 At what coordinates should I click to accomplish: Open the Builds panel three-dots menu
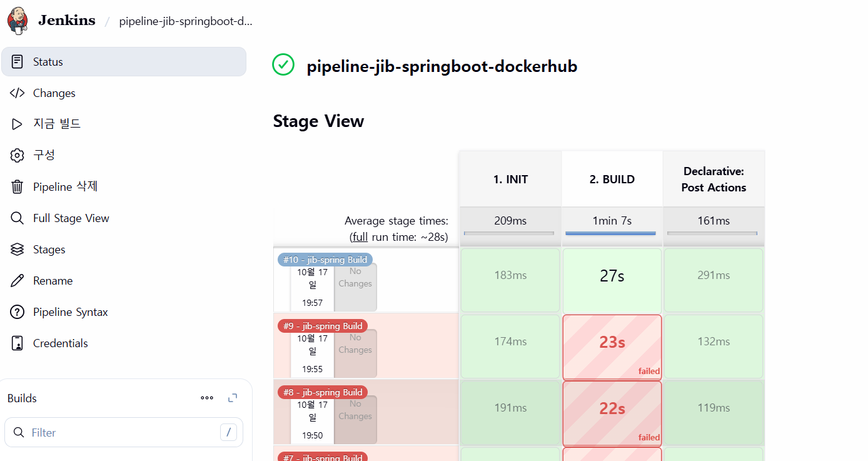[x=207, y=398]
